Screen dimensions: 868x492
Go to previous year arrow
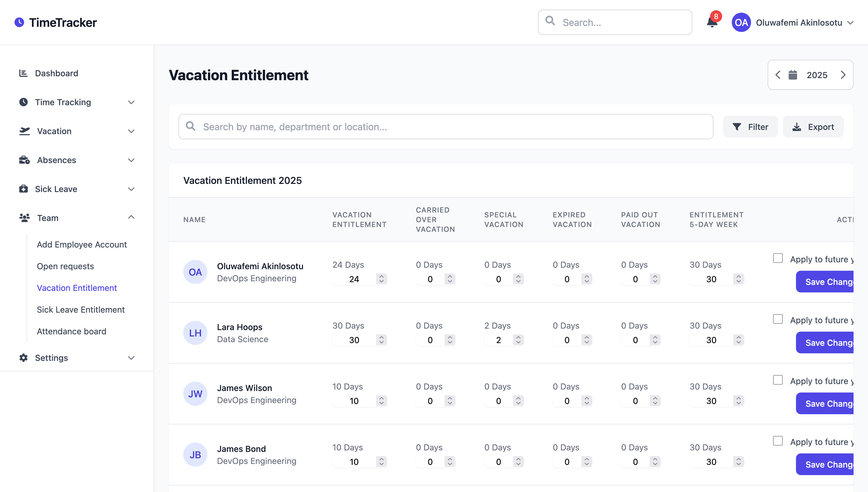pos(778,75)
